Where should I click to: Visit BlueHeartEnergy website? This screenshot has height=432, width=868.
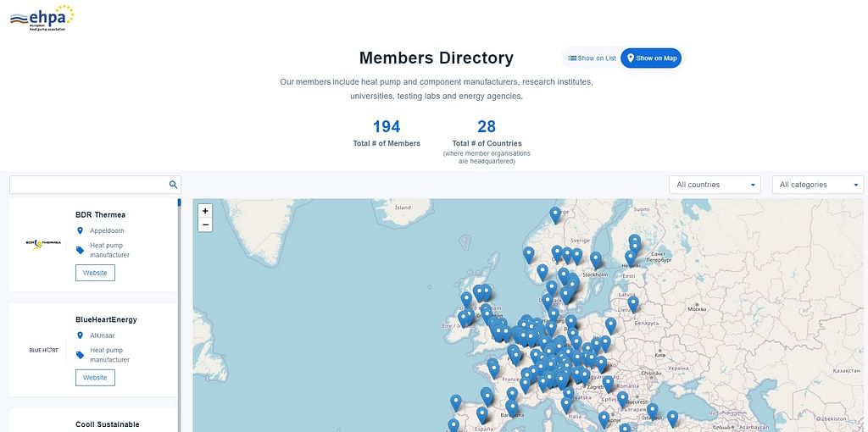pos(95,377)
